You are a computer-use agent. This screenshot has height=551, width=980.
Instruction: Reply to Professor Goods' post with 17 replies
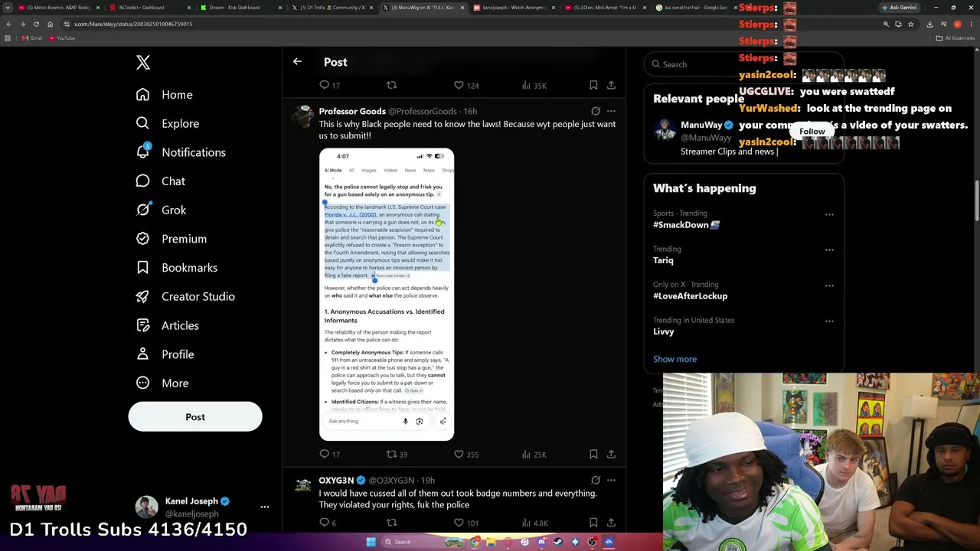click(x=330, y=455)
